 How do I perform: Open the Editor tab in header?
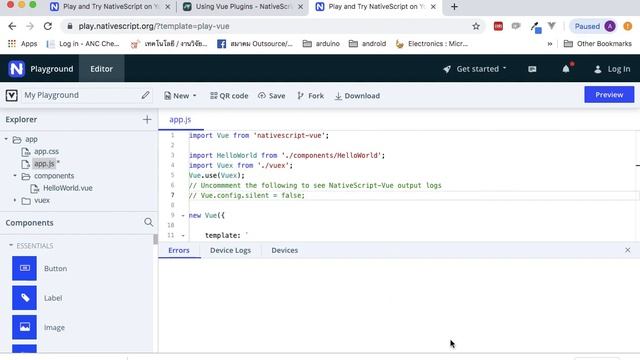tap(101, 69)
